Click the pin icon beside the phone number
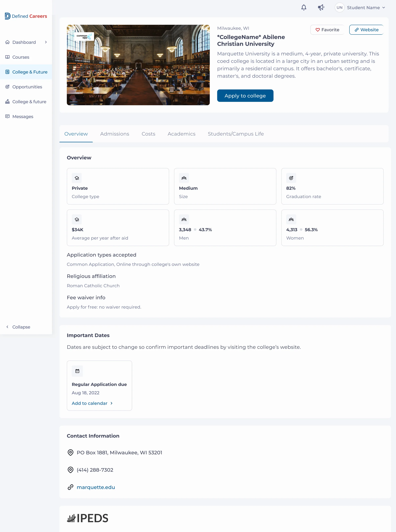 70,470
